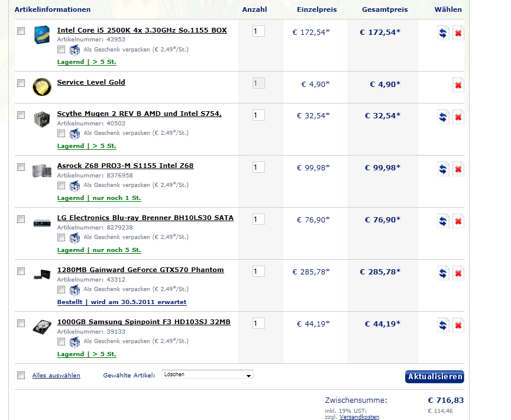Open Gainward graphics card thumbnail

(x=42, y=274)
